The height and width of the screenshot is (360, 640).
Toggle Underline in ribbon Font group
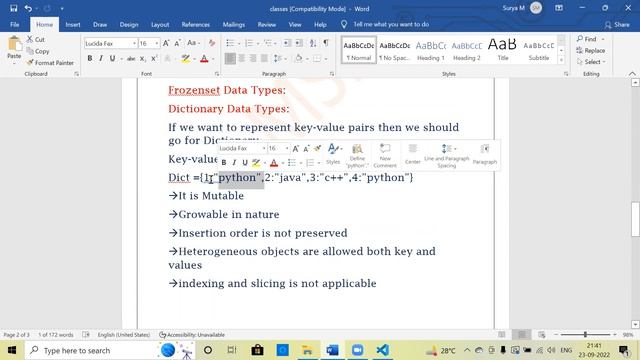(112, 59)
